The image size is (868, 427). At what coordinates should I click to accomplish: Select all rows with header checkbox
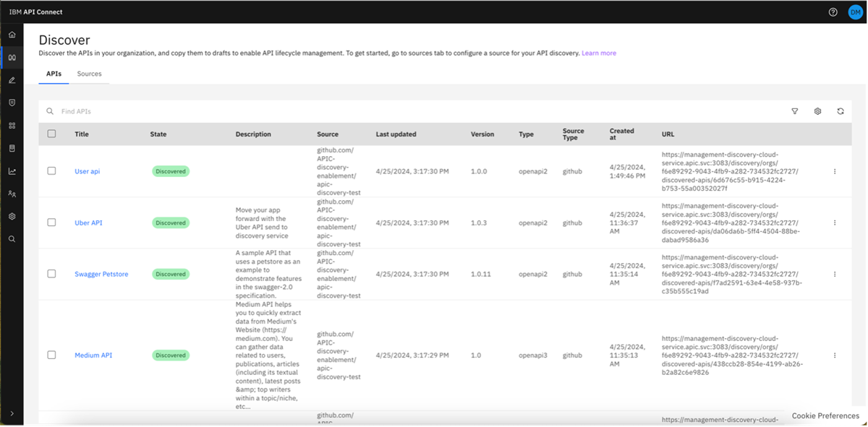[51, 134]
